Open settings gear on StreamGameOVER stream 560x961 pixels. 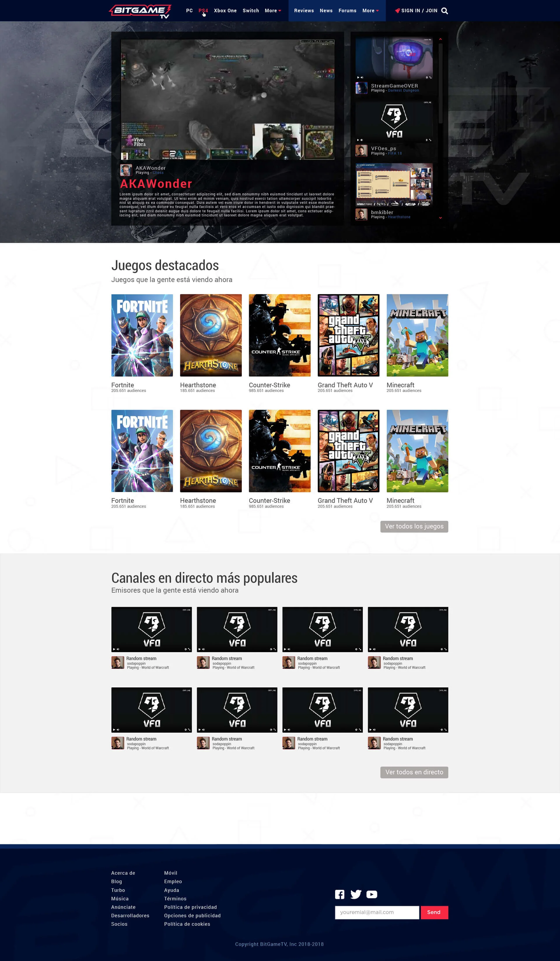427,77
